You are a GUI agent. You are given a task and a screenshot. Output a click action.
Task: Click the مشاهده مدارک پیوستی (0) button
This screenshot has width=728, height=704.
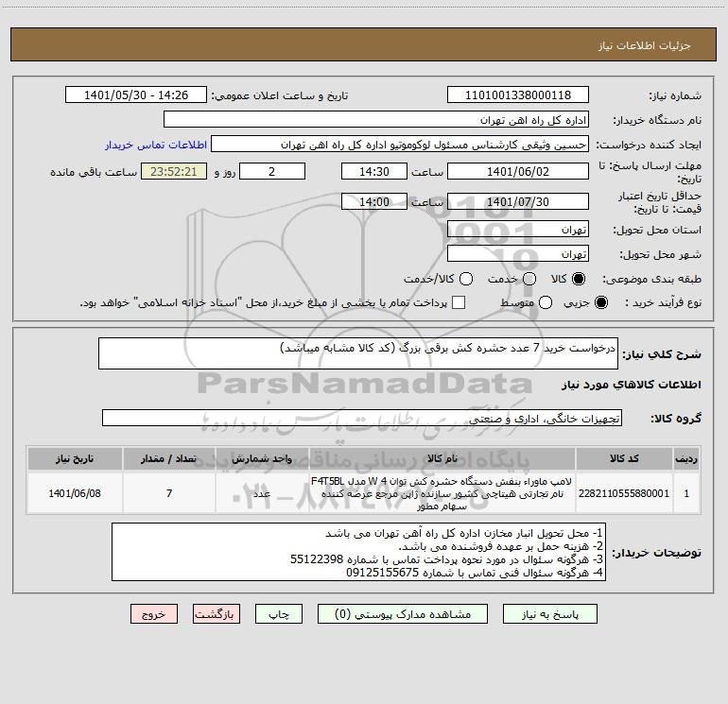click(403, 614)
